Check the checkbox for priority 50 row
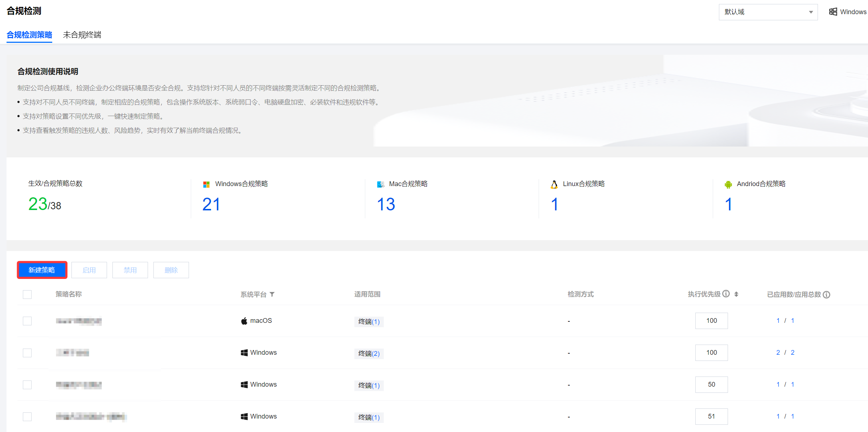Viewport: 868px width, 432px height. click(x=27, y=385)
